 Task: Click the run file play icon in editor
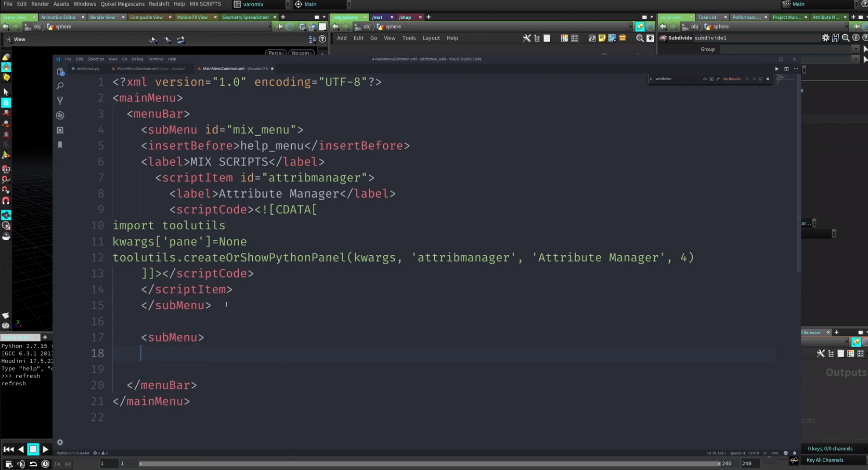[777, 69]
